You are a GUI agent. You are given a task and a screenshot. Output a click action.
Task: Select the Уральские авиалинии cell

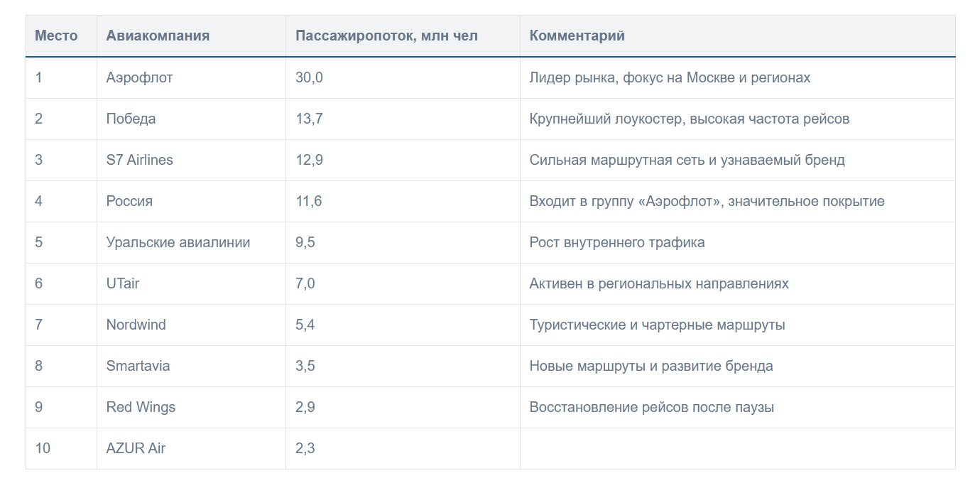pyautogui.click(x=178, y=242)
